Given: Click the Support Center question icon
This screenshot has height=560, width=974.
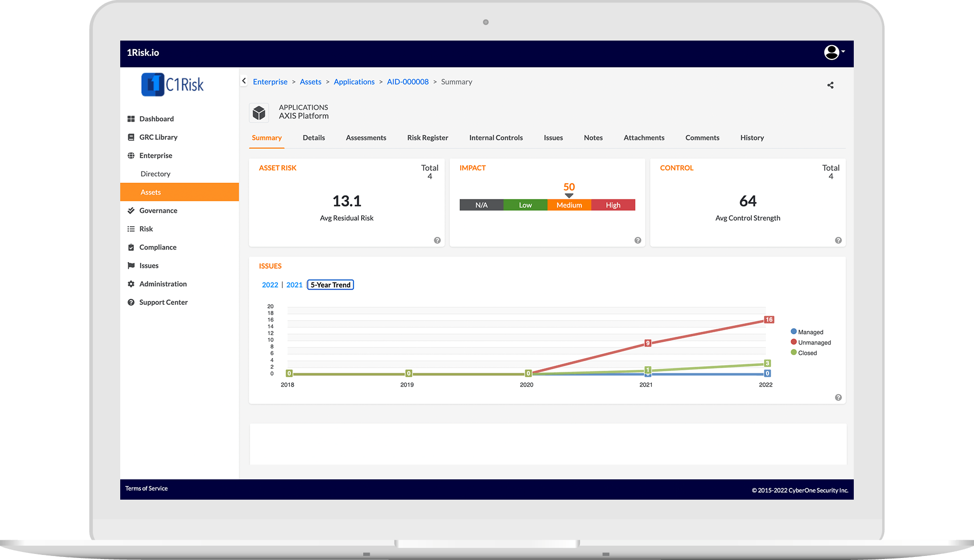Looking at the screenshot, I should [131, 302].
